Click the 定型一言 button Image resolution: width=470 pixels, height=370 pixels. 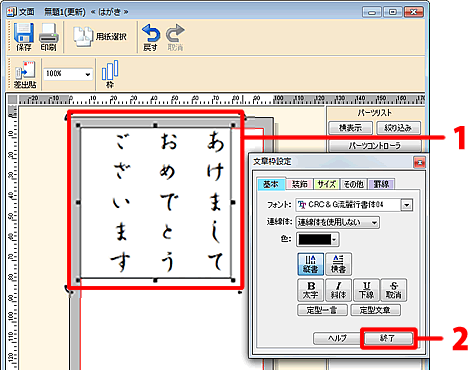click(322, 310)
